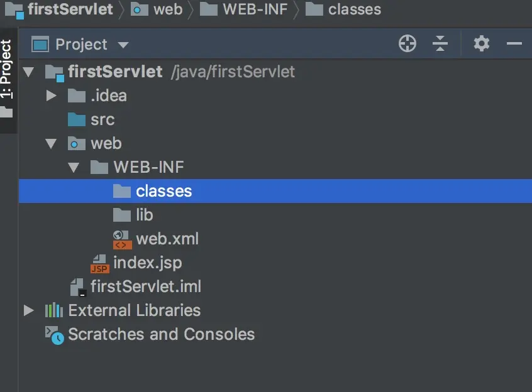
Task: Collapse the WEB-INF folder
Action: pyautogui.click(x=74, y=168)
